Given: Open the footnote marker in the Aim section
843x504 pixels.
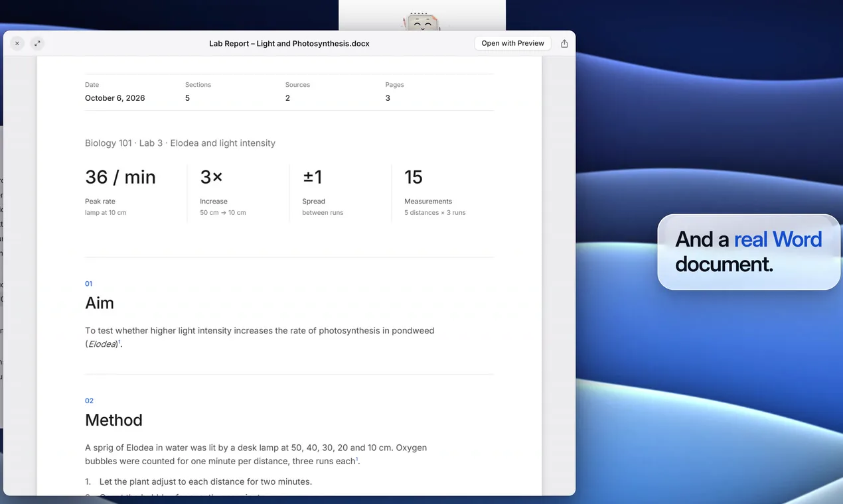Looking at the screenshot, I should [x=119, y=342].
